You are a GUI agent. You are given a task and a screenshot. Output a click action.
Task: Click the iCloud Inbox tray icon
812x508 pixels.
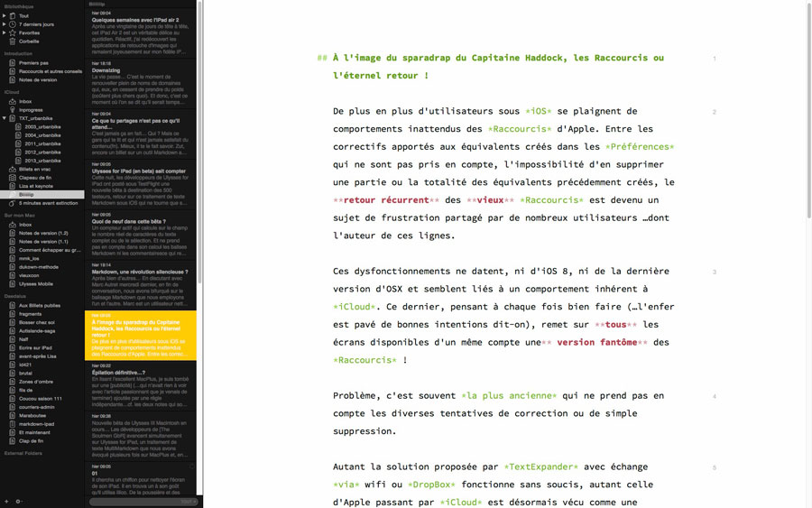point(13,101)
